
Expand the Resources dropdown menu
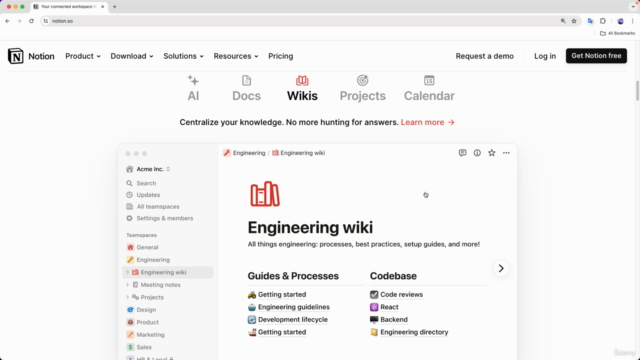[x=236, y=56]
